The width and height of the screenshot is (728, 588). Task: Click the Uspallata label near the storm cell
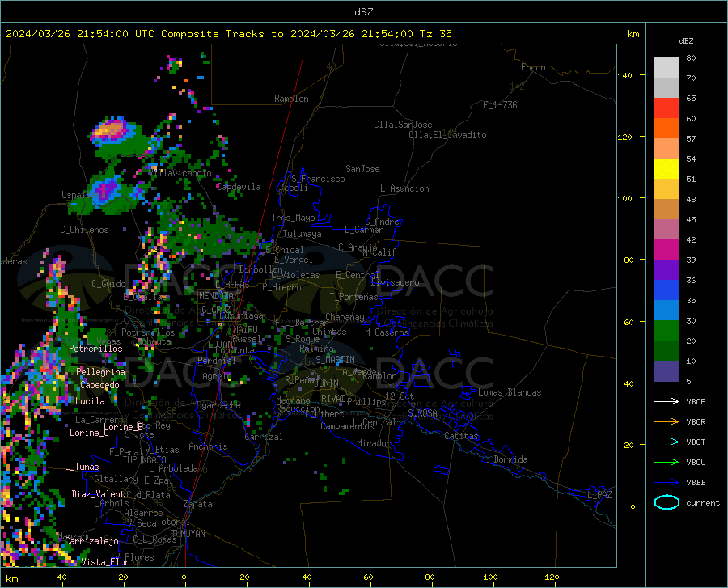(84, 195)
